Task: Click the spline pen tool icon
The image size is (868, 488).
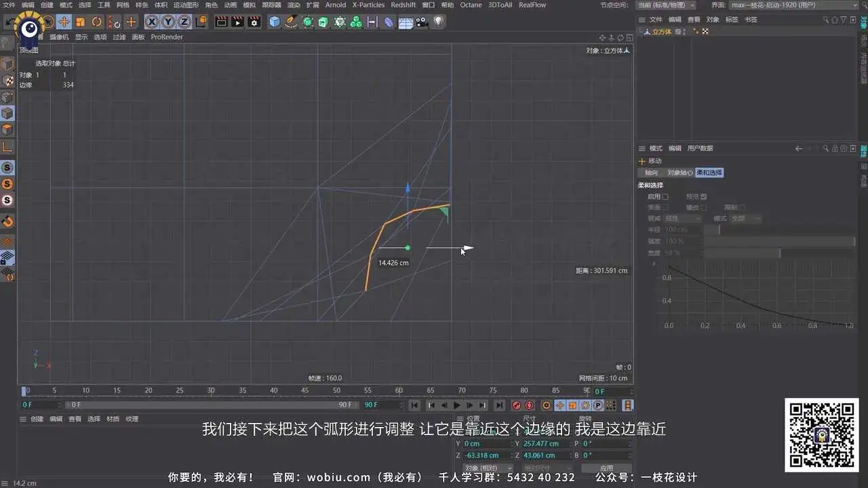Action: click(x=291, y=22)
